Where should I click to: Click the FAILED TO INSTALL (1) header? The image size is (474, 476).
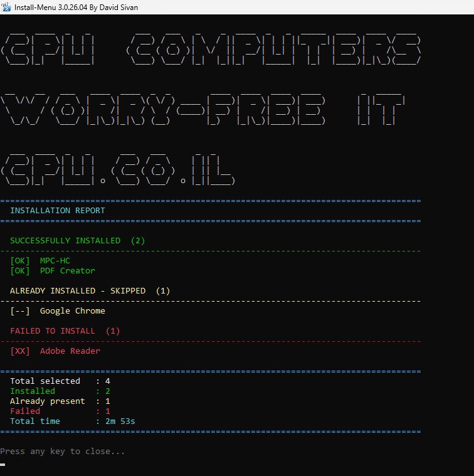pyautogui.click(x=65, y=331)
